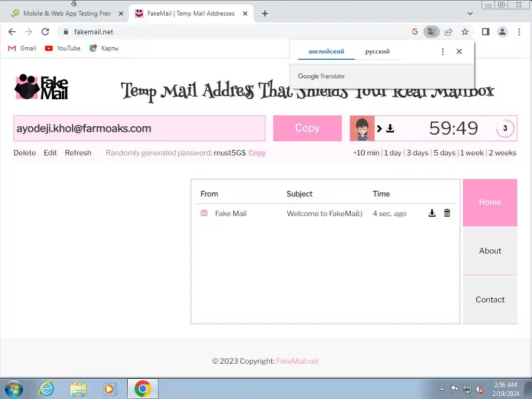Image resolution: width=532 pixels, height=399 pixels.
Task: Click Chrome icon in taskbar
Action: (x=142, y=389)
